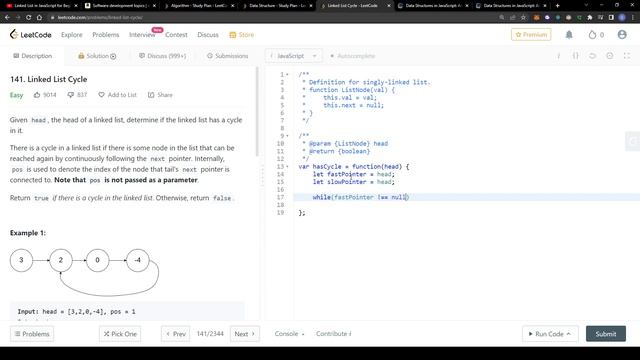Click the streak fire icon

[x=592, y=35]
